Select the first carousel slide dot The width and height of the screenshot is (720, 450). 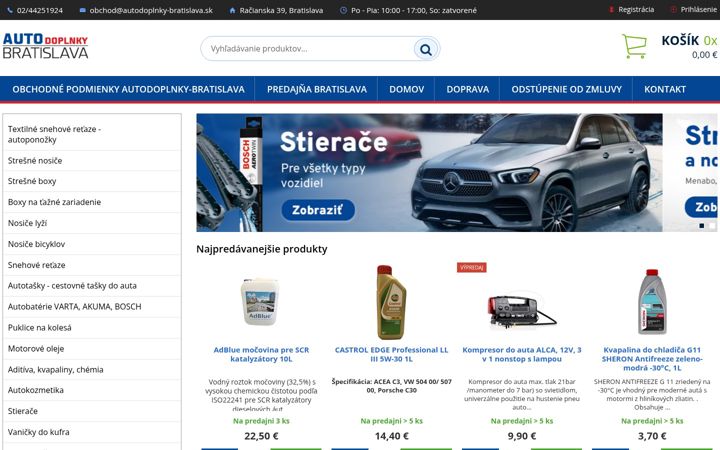coord(701,225)
